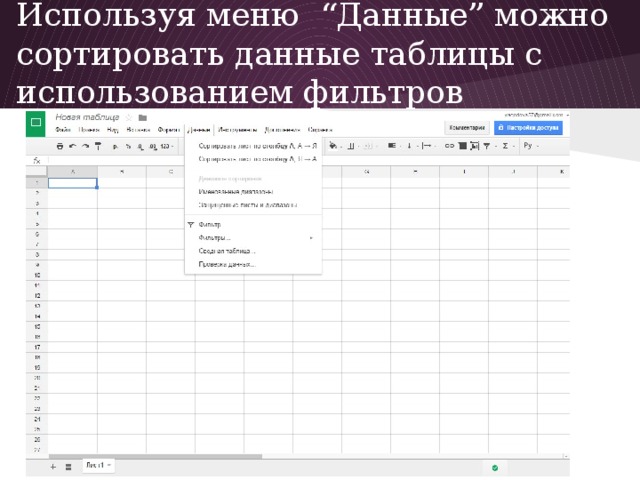Select Сводная таблица menu entry
Screen dimensions: 640x480
click(253, 251)
